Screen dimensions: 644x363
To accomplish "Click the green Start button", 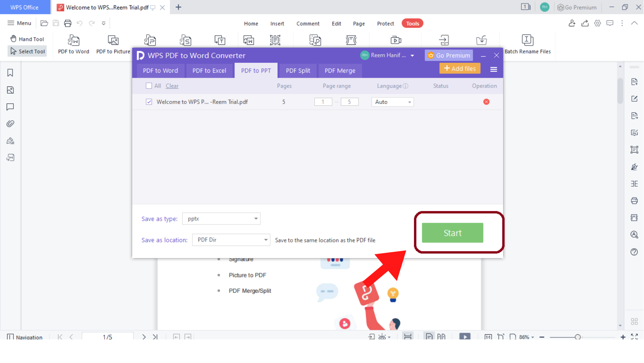I will pyautogui.click(x=452, y=233).
